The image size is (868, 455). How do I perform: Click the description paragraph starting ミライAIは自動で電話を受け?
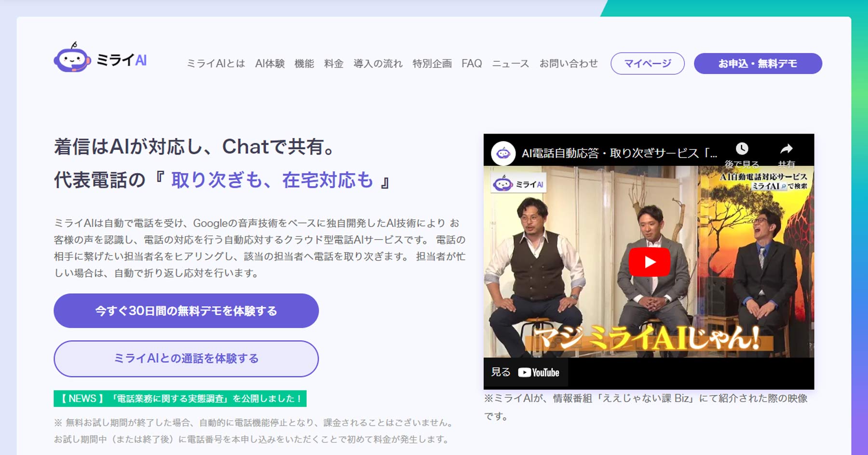[x=260, y=248]
